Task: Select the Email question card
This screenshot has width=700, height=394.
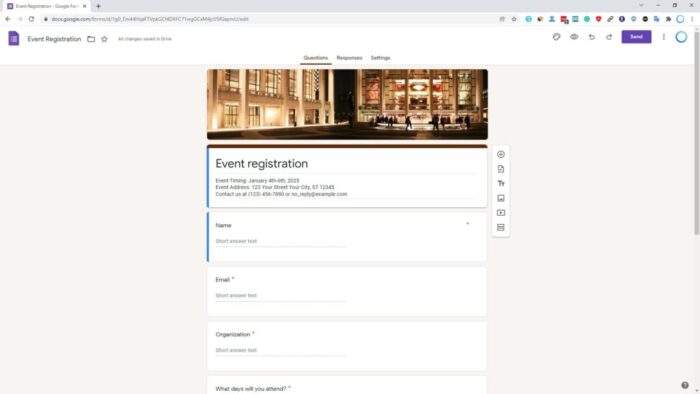Action: pos(347,292)
